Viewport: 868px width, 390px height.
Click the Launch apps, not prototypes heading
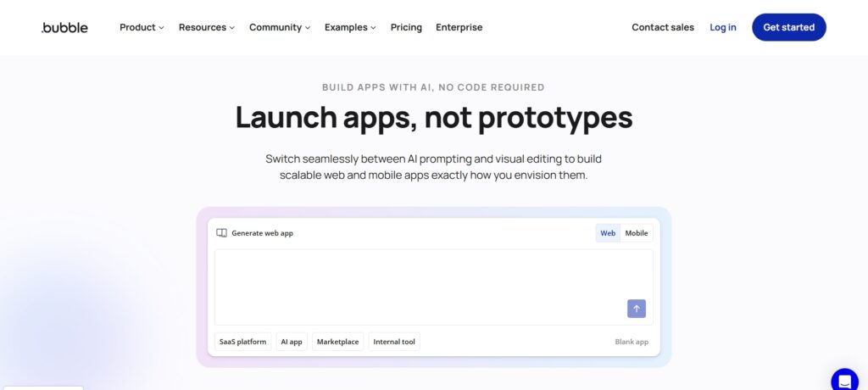coord(434,118)
